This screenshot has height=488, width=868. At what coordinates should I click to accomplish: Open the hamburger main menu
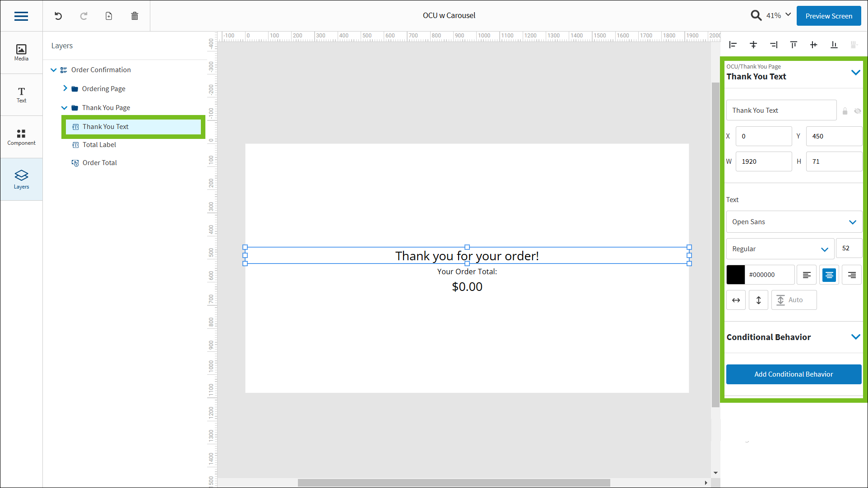[x=21, y=16]
